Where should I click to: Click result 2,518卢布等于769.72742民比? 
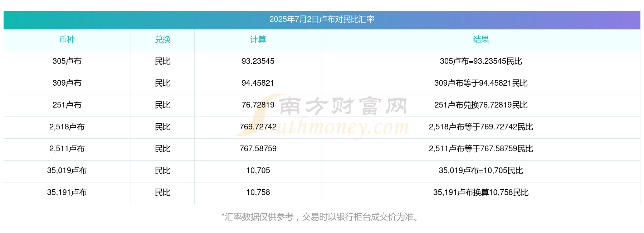pos(481,127)
